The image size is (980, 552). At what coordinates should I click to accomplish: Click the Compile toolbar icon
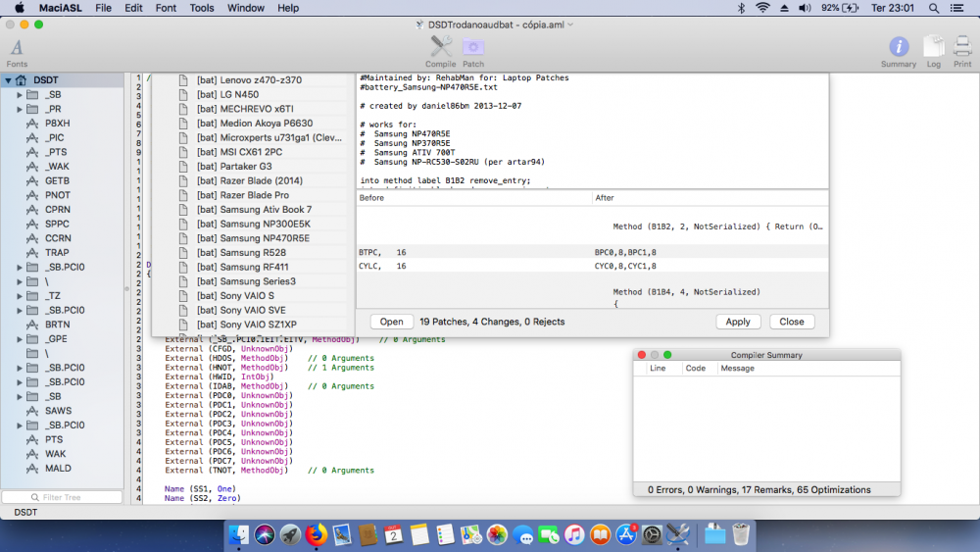(441, 47)
